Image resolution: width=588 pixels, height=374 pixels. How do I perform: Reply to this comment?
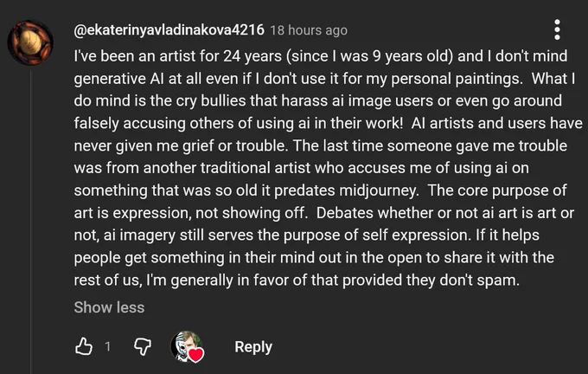click(x=253, y=346)
